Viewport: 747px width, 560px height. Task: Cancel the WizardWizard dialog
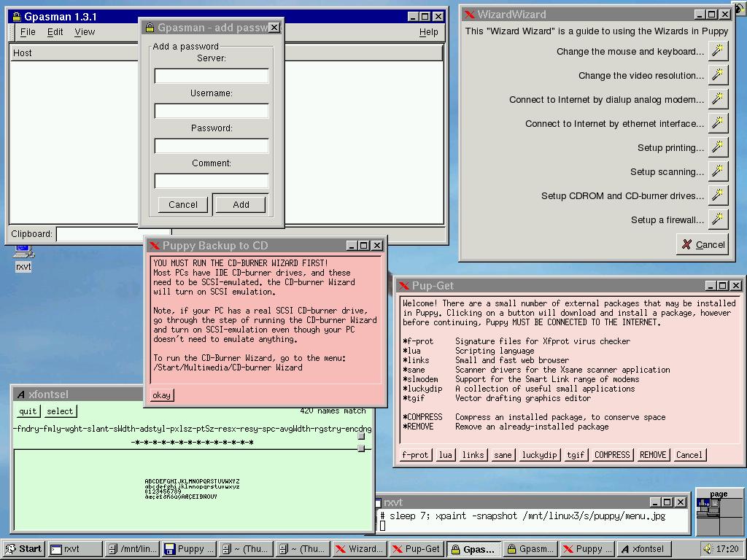[703, 244]
